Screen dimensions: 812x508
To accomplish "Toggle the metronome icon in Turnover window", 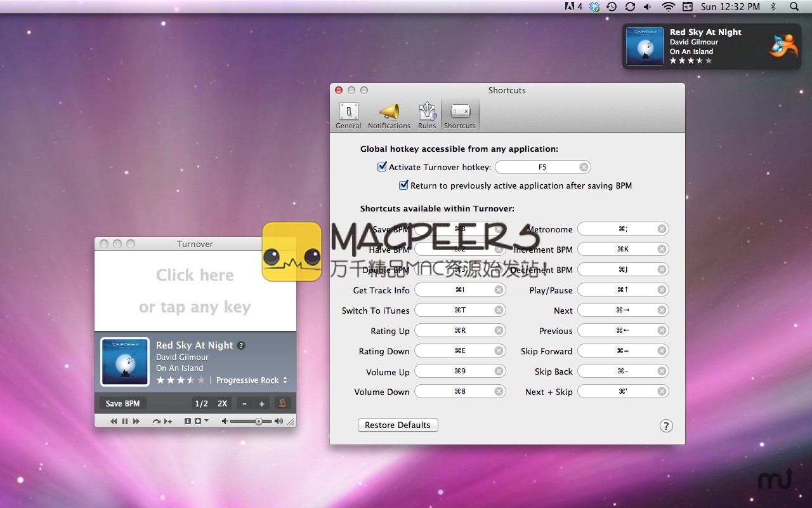I will (283, 403).
